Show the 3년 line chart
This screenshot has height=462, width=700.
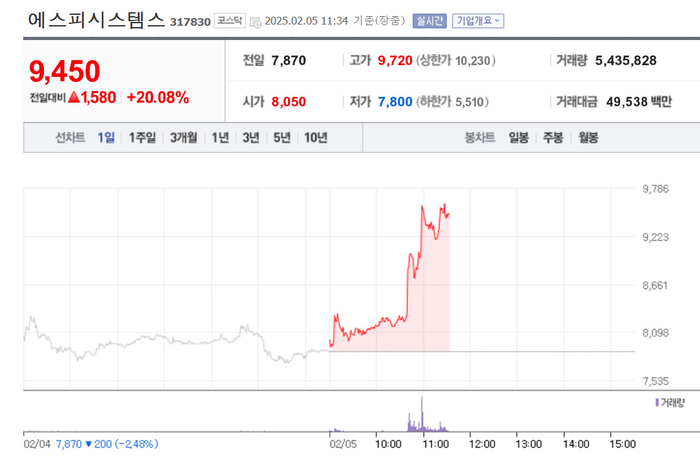click(251, 137)
